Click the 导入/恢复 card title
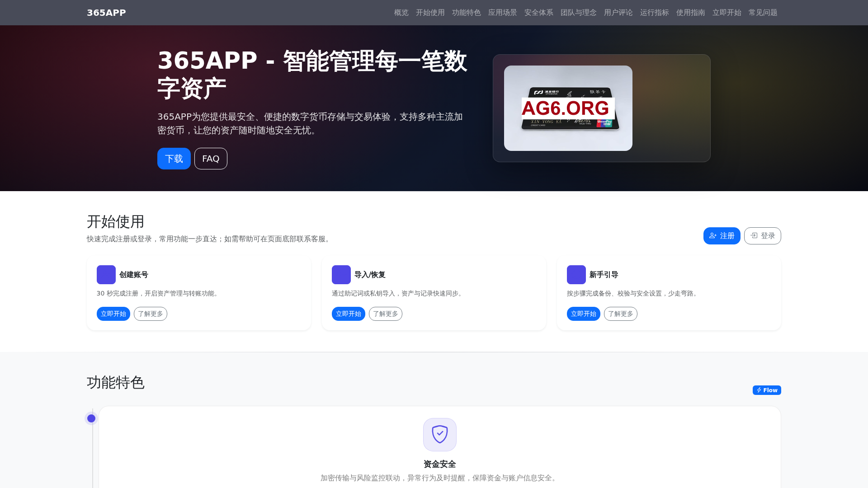The height and width of the screenshot is (488, 868). click(x=370, y=275)
